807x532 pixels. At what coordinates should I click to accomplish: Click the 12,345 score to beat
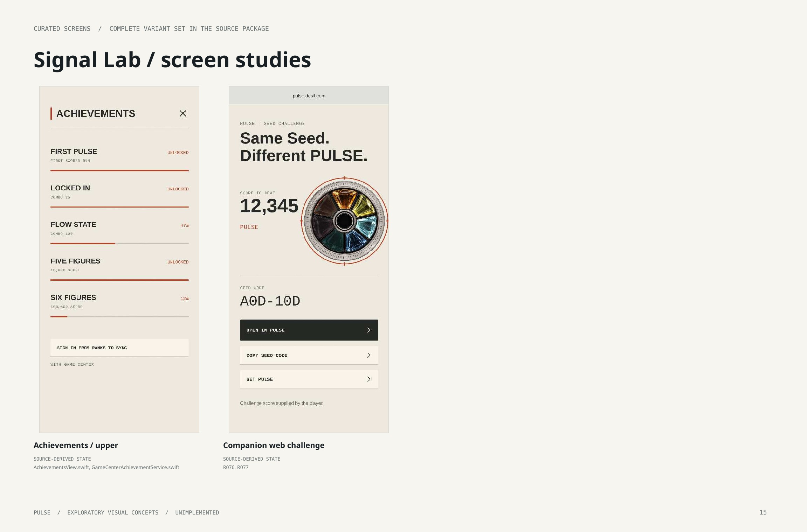[269, 206]
